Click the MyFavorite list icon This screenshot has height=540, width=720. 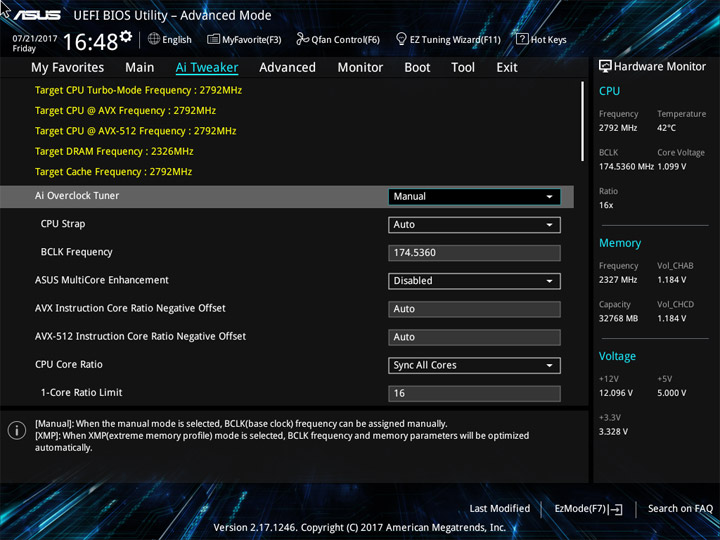pos(213,39)
